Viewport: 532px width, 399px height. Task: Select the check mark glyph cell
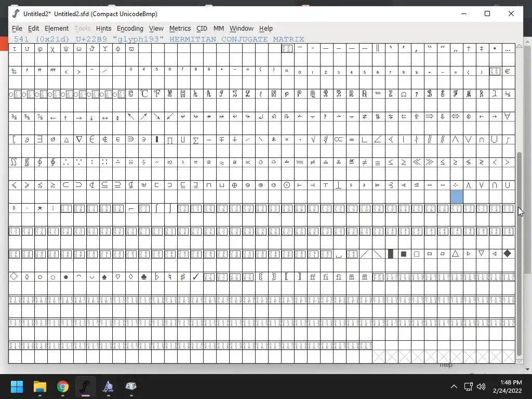pos(196,277)
